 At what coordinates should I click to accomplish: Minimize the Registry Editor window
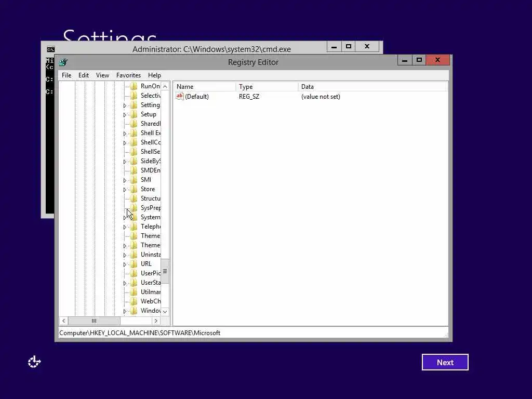tap(404, 60)
